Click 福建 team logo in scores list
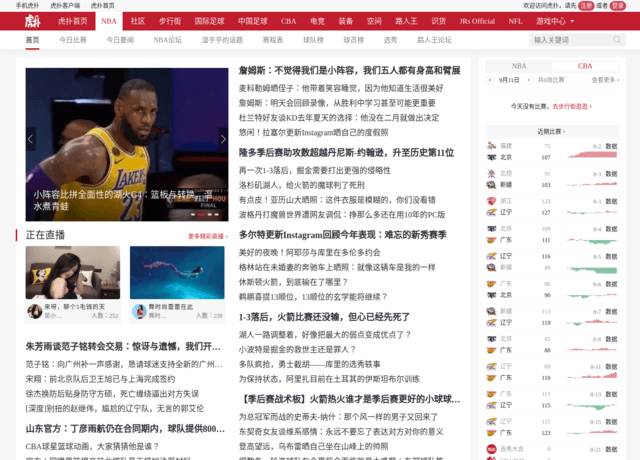Image resolution: width=640 pixels, height=460 pixels. pyautogui.click(x=491, y=146)
